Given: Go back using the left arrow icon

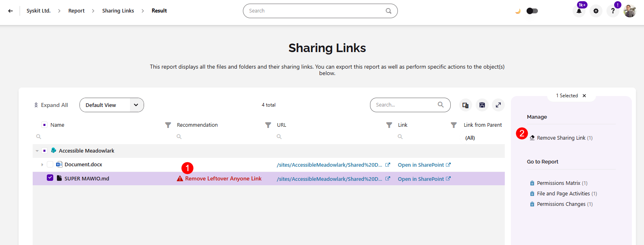Looking at the screenshot, I should [10, 11].
